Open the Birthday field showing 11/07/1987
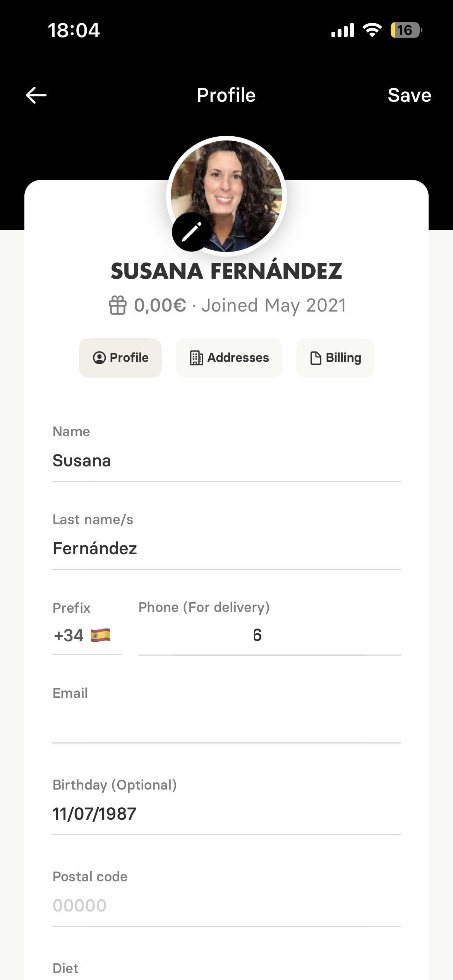 (x=226, y=814)
